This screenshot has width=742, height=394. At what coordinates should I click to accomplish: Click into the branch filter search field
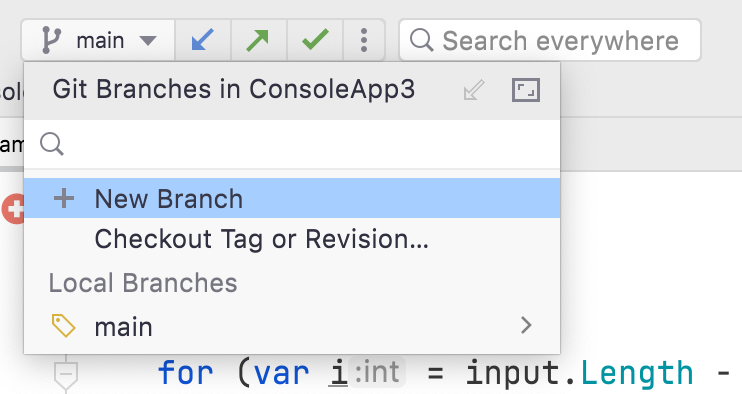click(292, 144)
